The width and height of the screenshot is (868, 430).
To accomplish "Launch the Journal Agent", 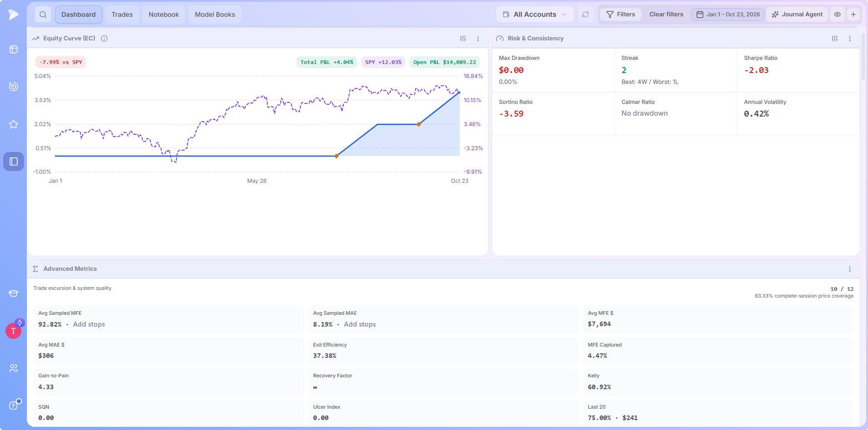I will click(x=797, y=15).
